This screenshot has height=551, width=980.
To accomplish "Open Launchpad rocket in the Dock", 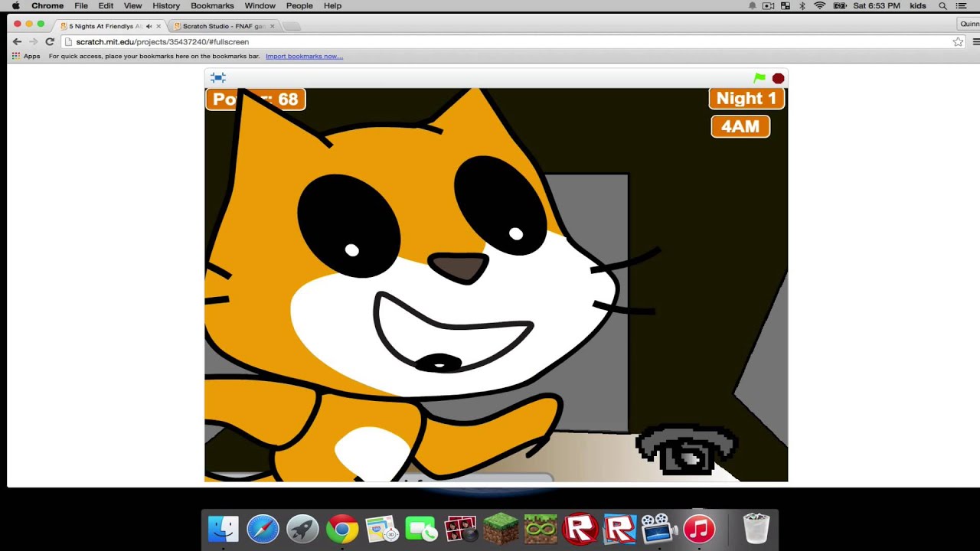I will pyautogui.click(x=302, y=529).
